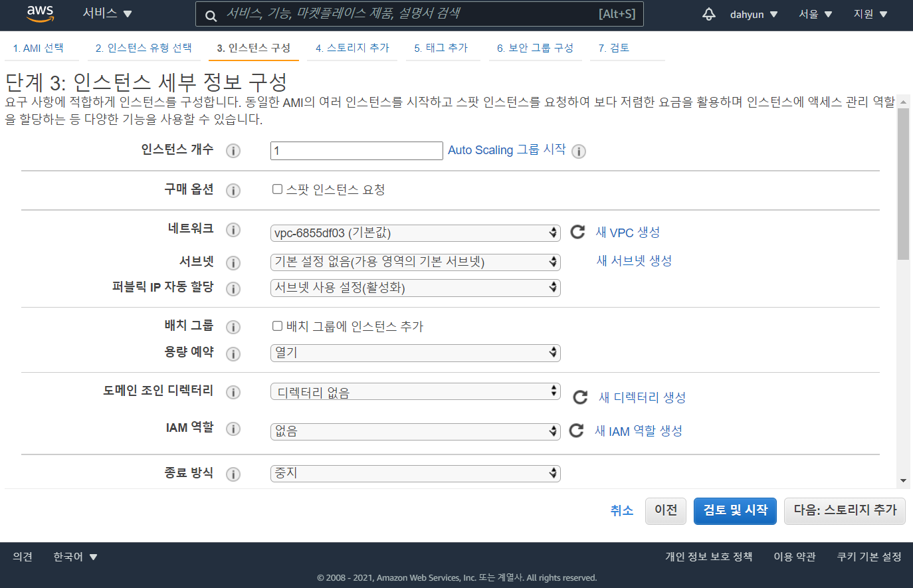Show info for IAM 역할

click(233, 429)
